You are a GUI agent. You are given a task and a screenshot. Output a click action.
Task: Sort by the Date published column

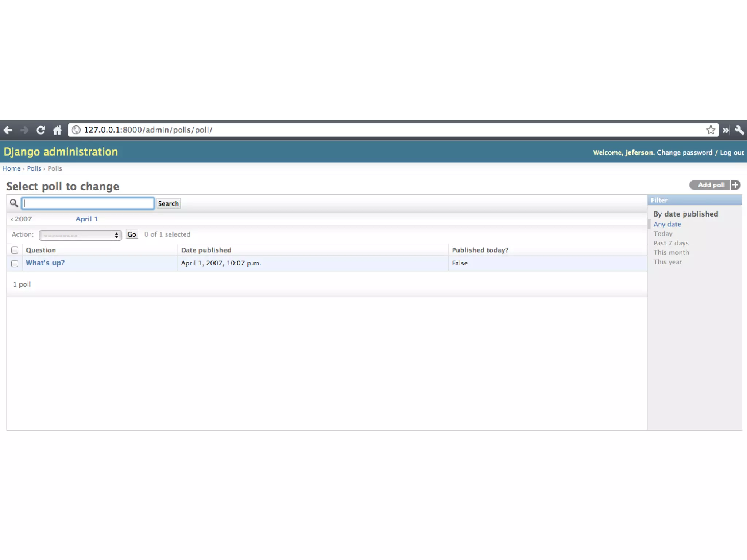click(x=206, y=250)
